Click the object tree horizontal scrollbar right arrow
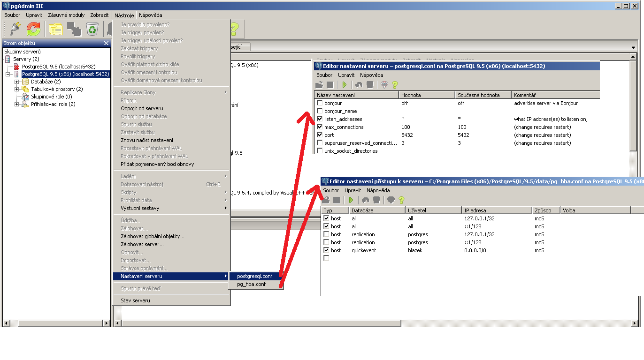This screenshot has width=644, height=360. click(x=106, y=323)
